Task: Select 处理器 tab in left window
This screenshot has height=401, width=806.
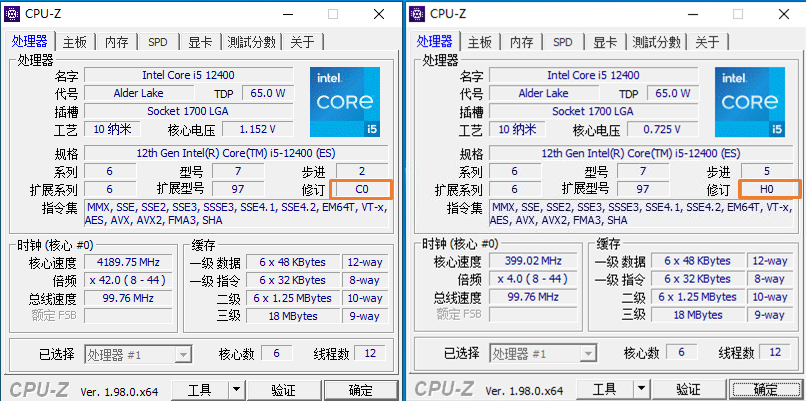Action: click(29, 41)
